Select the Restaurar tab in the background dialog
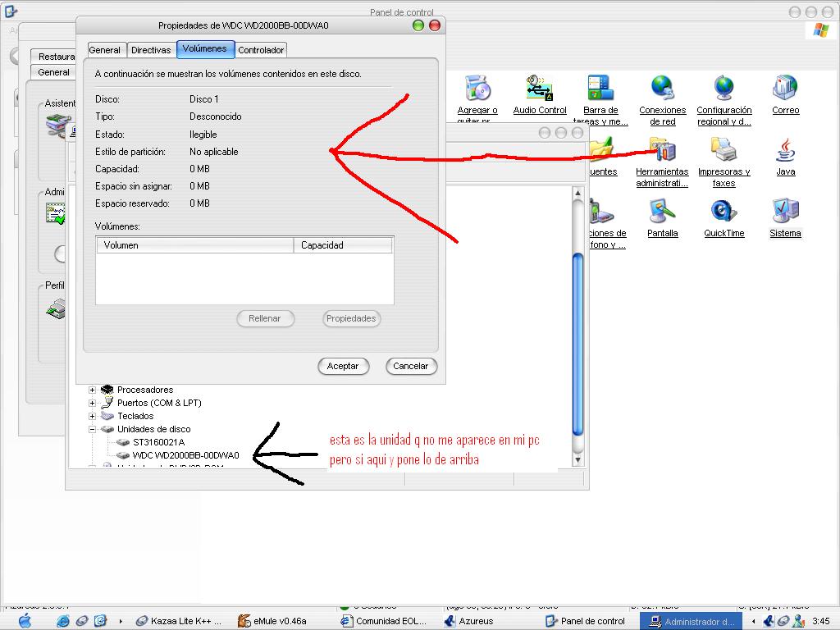Viewport: 840px width, 630px height. [54, 57]
